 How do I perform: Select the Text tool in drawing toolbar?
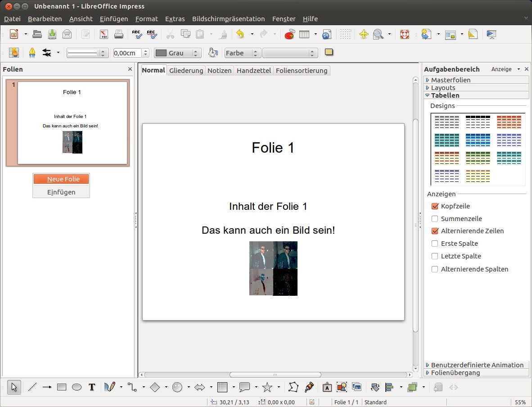pyautogui.click(x=92, y=387)
